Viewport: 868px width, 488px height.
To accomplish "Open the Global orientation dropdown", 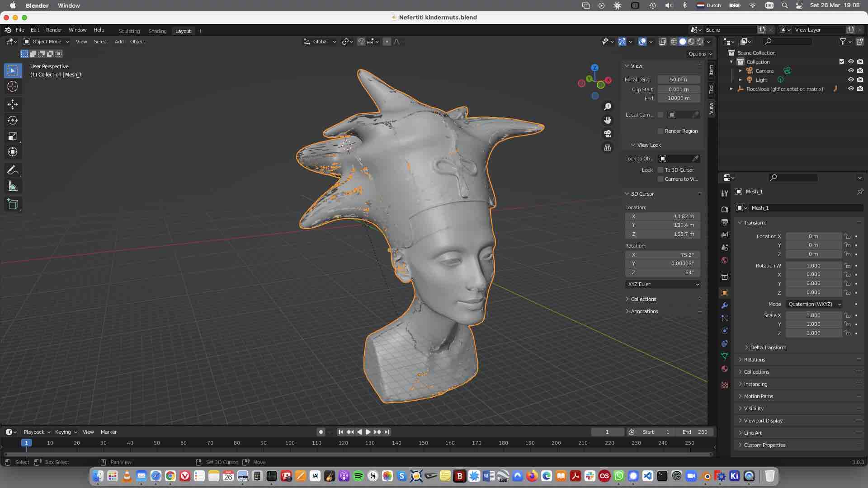I will coord(320,42).
